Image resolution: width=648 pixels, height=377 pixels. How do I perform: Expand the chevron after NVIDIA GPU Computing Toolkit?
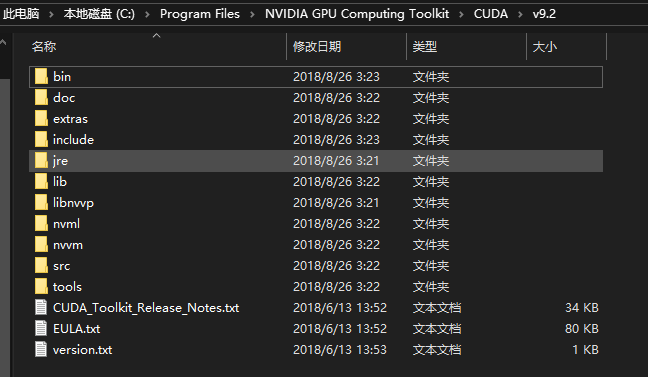pos(461,14)
